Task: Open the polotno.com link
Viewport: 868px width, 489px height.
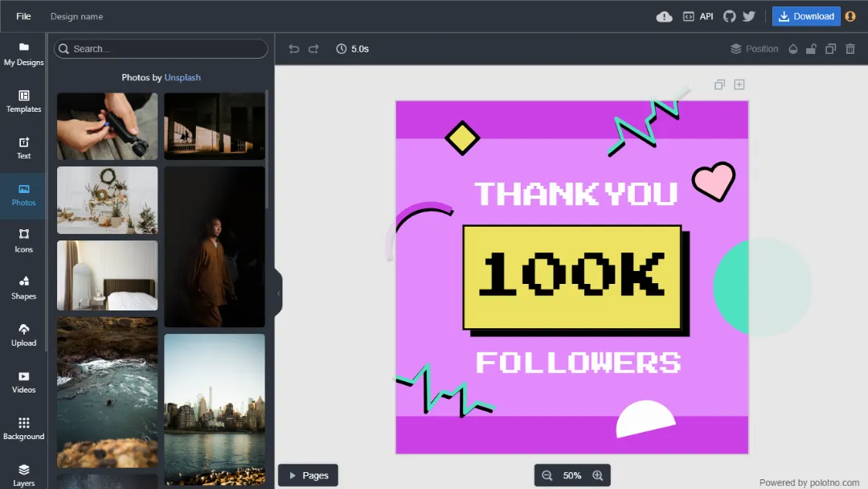Action: pos(835,483)
